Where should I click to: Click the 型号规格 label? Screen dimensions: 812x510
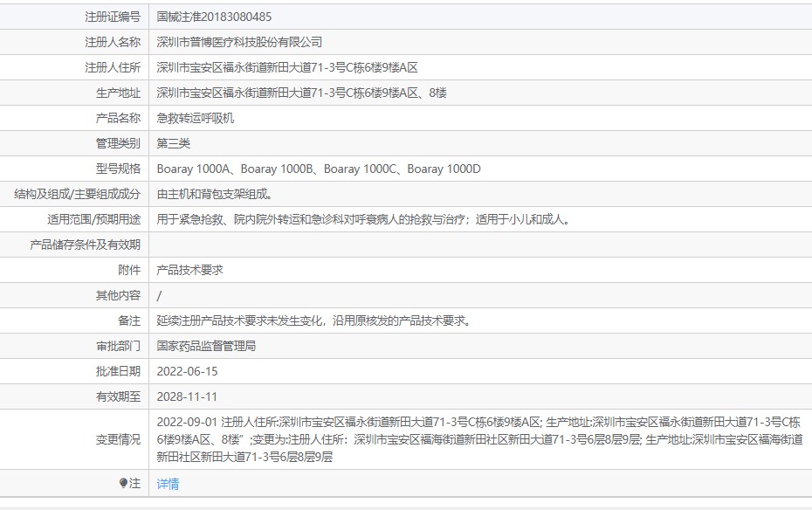coord(118,169)
